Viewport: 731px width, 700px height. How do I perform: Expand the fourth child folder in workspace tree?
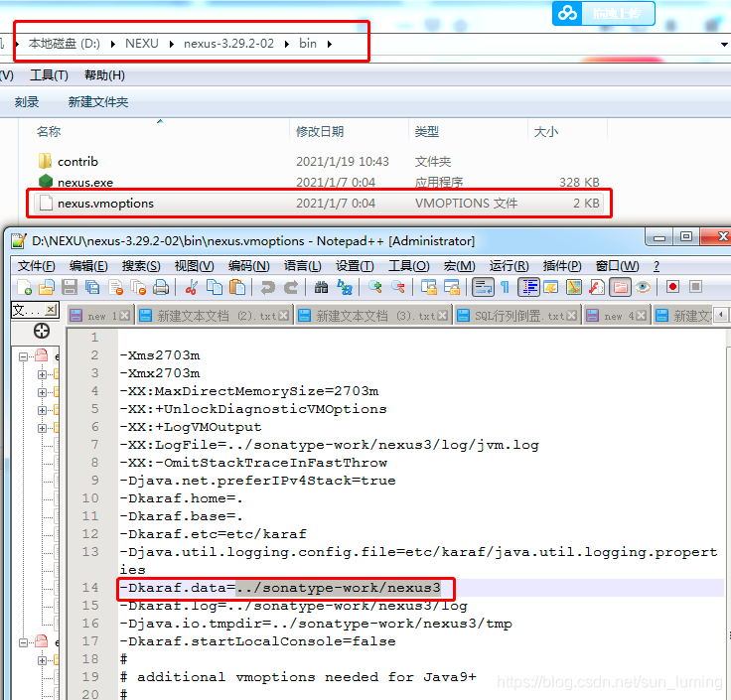click(43, 428)
